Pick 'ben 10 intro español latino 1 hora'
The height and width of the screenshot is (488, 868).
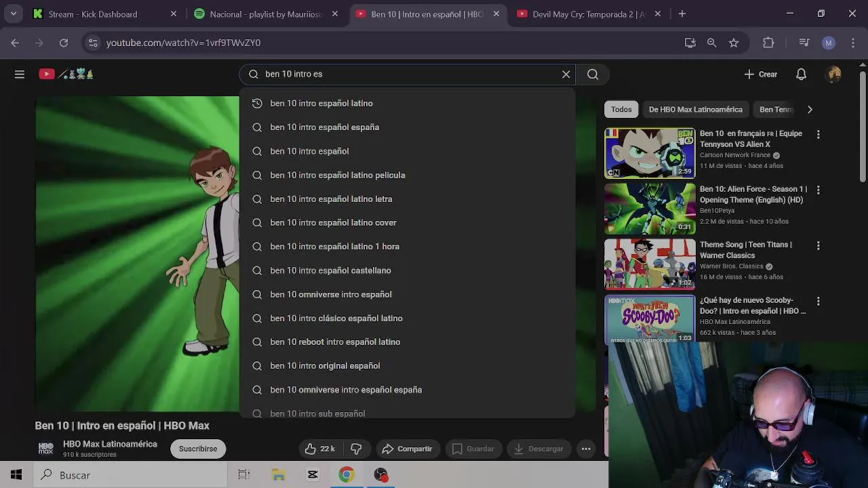(x=407, y=247)
